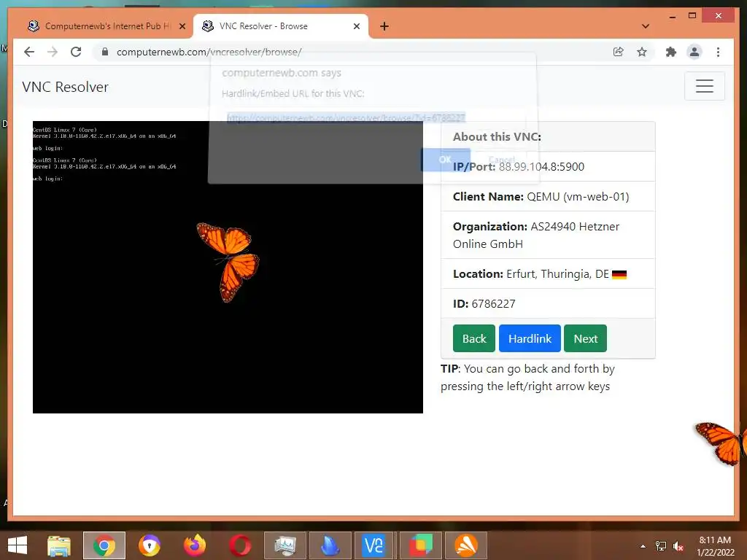
Task: Click the German flag icon
Action: [x=619, y=274]
